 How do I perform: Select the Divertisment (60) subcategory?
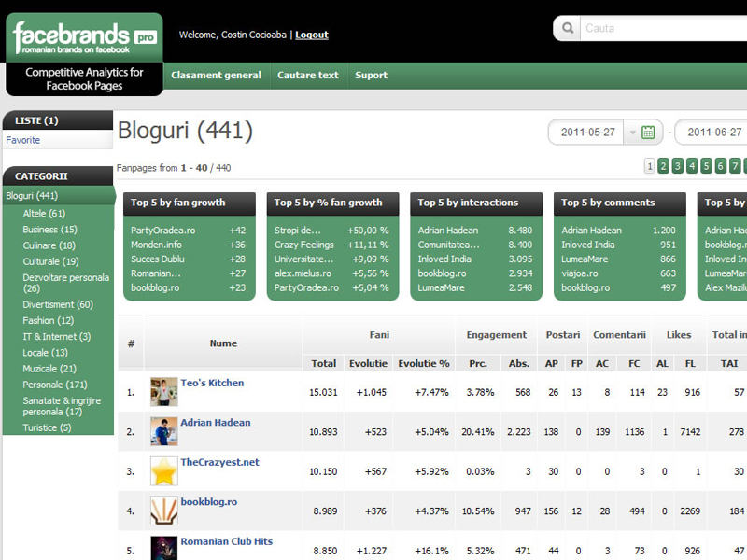58,304
